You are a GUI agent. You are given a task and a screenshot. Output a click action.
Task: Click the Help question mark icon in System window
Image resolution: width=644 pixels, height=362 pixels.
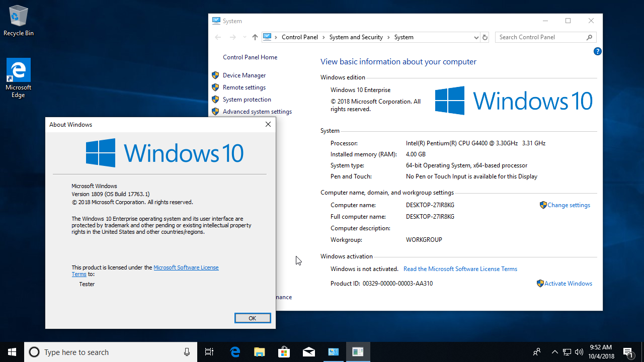(x=597, y=51)
